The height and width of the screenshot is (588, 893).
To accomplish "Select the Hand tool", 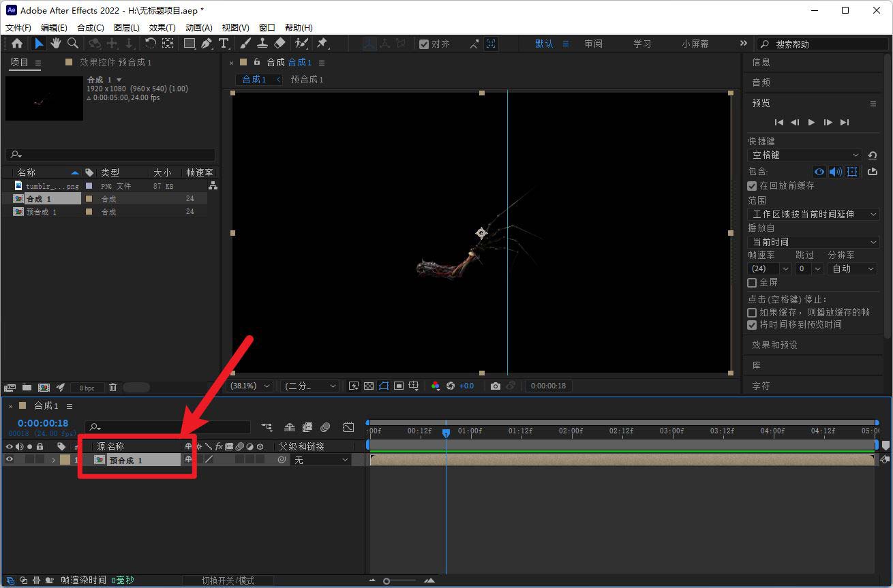I will click(x=56, y=44).
